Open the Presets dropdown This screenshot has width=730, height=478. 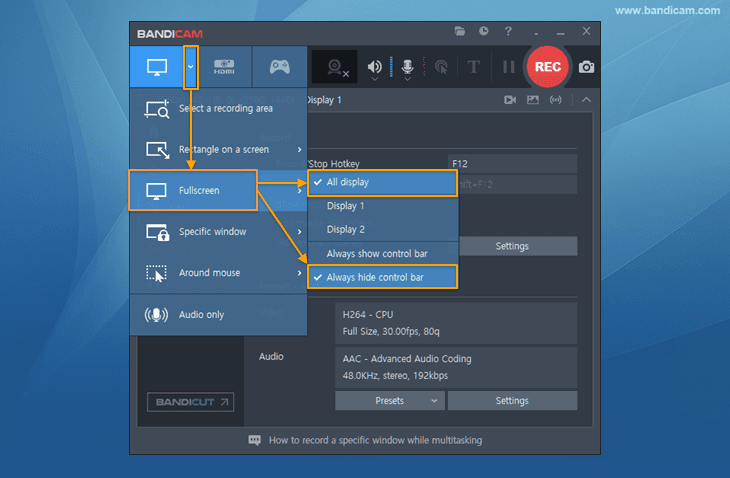(390, 400)
